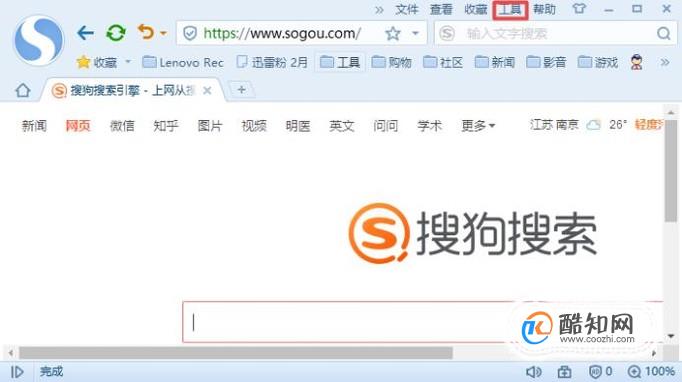The width and height of the screenshot is (682, 382).
Task: Open the 查看 menu
Action: pos(441,10)
